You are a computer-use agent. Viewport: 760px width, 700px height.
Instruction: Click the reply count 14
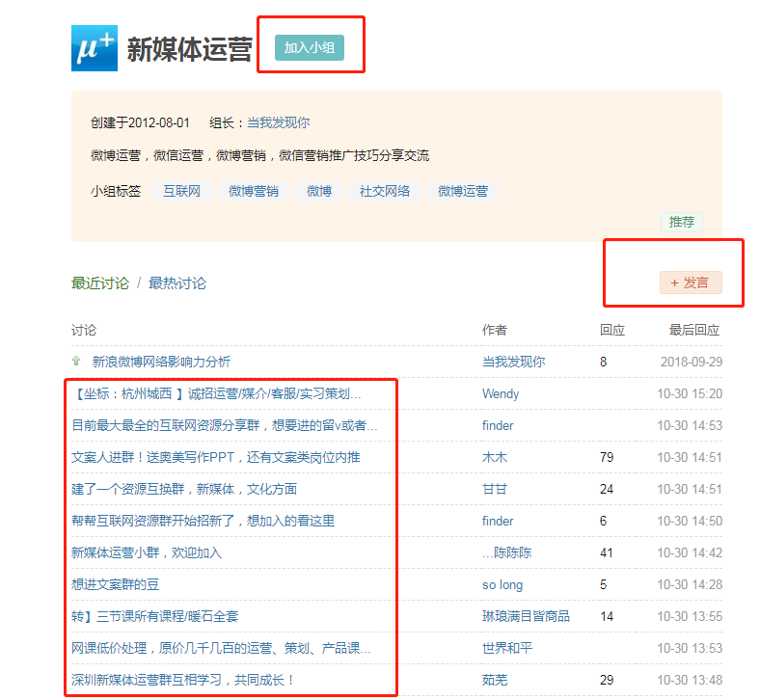click(x=607, y=616)
